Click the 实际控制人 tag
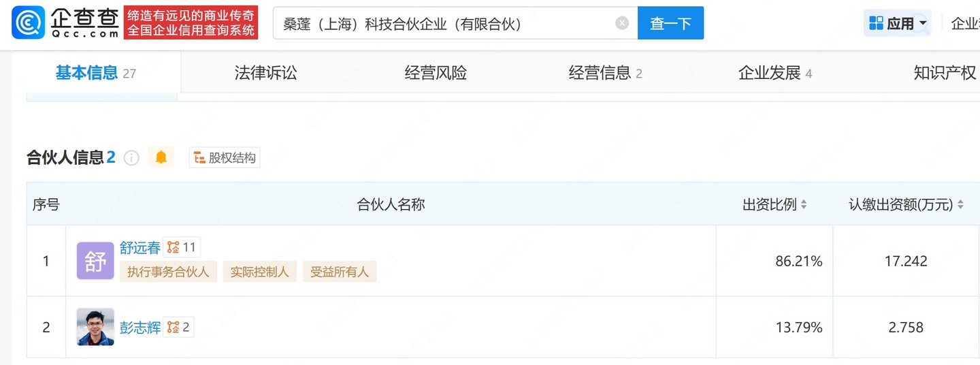Viewport: 980px width, 365px height. click(259, 272)
